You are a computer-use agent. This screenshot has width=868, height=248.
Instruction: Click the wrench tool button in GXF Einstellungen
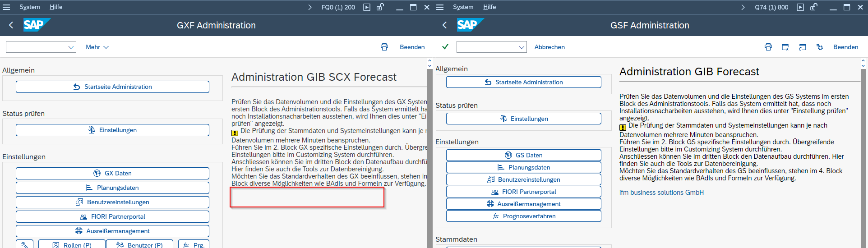click(24, 244)
